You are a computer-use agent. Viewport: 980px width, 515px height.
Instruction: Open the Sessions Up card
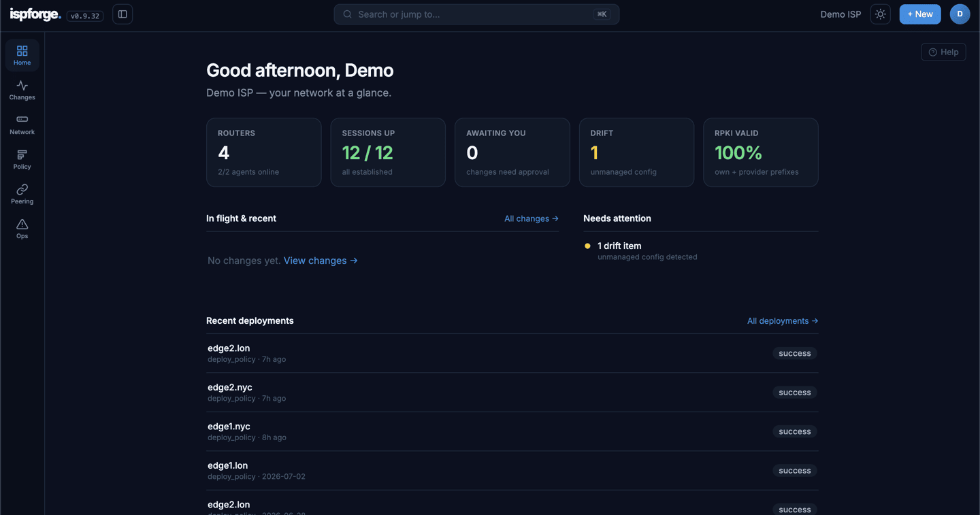(388, 152)
